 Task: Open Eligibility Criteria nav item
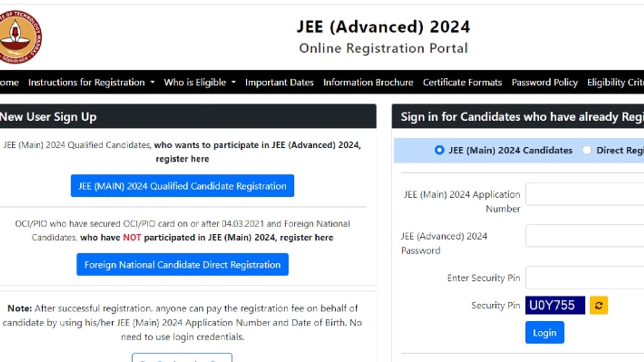pyautogui.click(x=615, y=82)
